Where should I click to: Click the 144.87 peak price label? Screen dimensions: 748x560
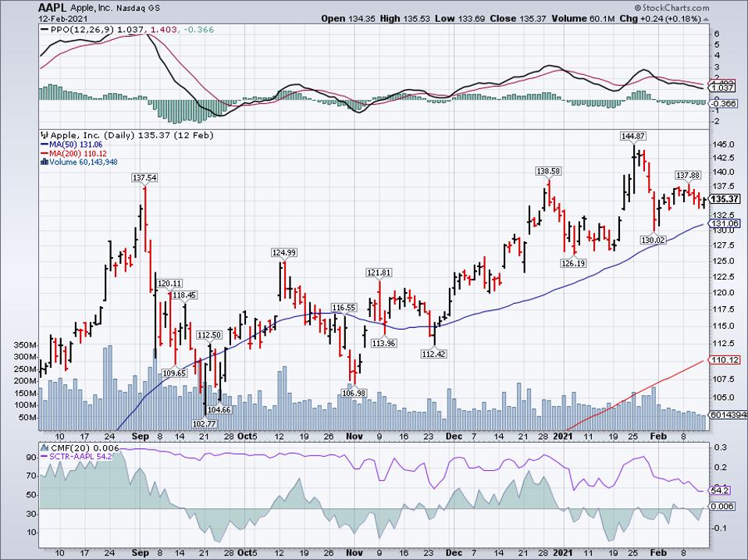(x=633, y=136)
